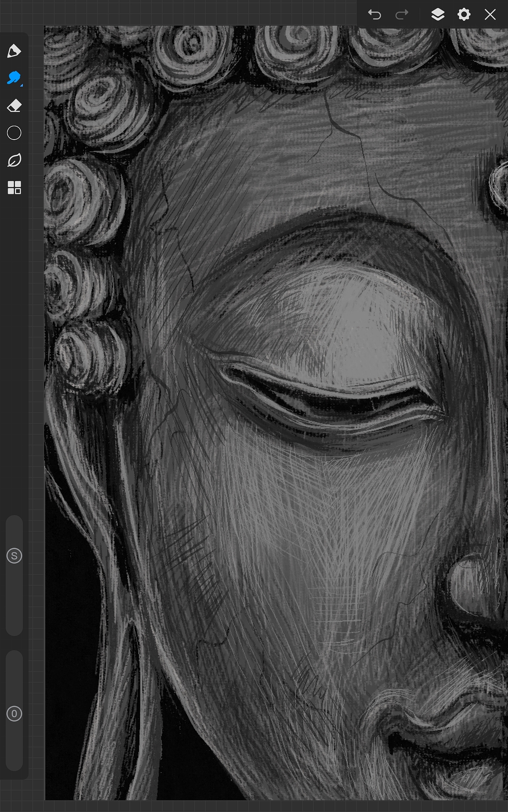The width and height of the screenshot is (508, 812).
Task: Click the opacity slider handle O
Action: click(x=14, y=714)
